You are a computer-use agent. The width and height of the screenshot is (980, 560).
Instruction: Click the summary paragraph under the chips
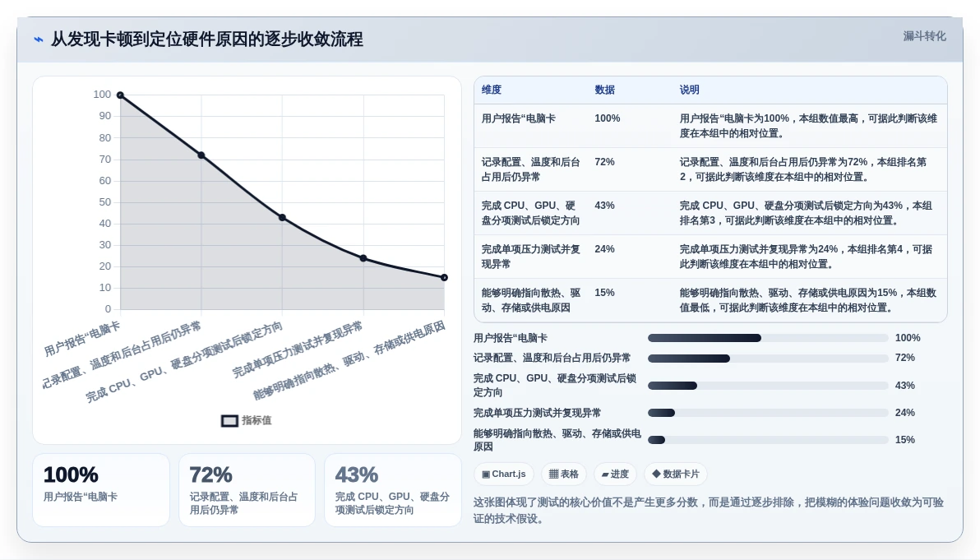(x=708, y=511)
